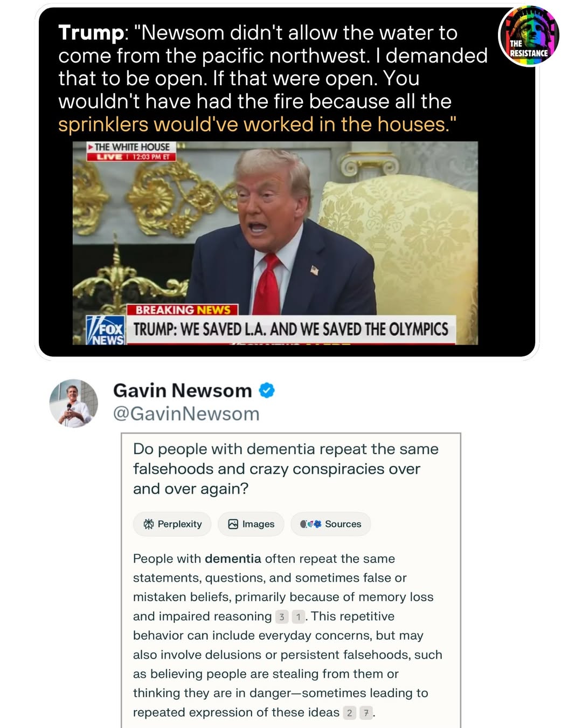Image resolution: width=582 pixels, height=728 pixels.
Task: Click the Breaking News banner headline
Action: 290,329
